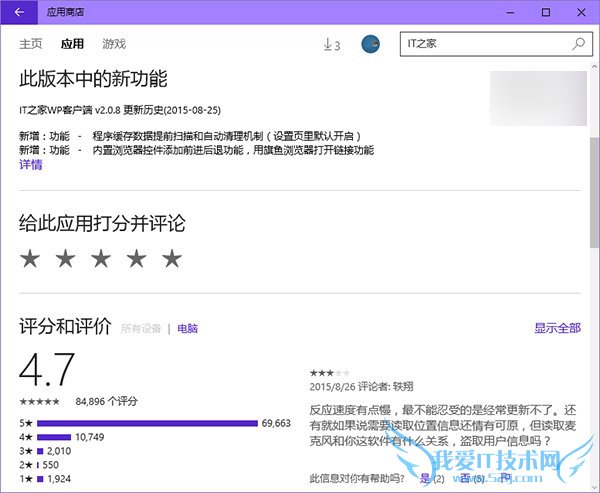
Task: Rate the app two stars
Action: click(65, 258)
